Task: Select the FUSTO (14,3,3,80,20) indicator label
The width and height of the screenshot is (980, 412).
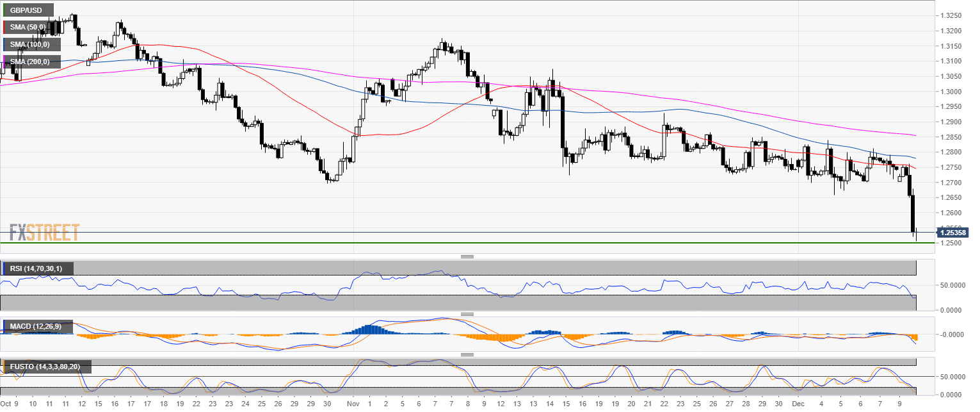Action: [47, 367]
